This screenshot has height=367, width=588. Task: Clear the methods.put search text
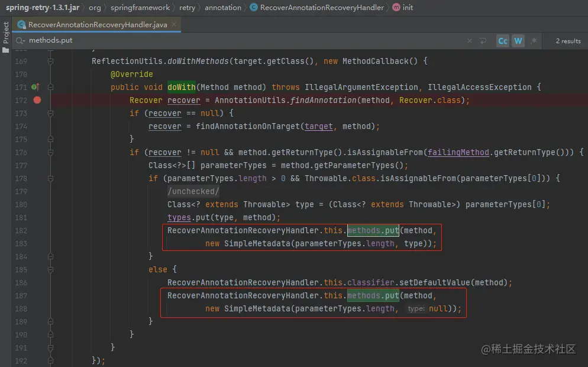point(470,41)
